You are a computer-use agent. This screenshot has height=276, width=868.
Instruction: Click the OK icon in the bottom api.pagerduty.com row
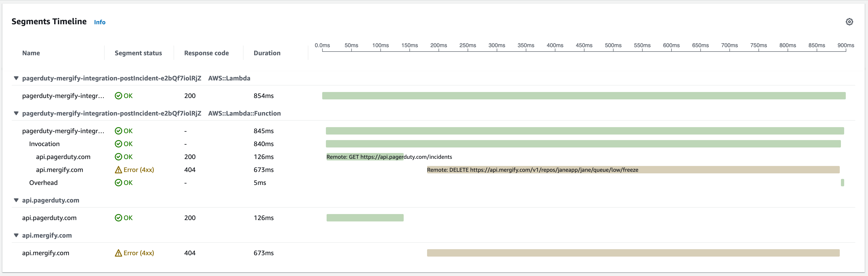pyautogui.click(x=118, y=218)
